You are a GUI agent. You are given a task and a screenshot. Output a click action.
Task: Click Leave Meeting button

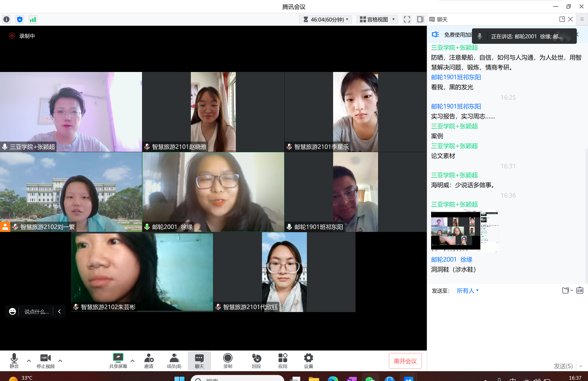[x=405, y=361]
